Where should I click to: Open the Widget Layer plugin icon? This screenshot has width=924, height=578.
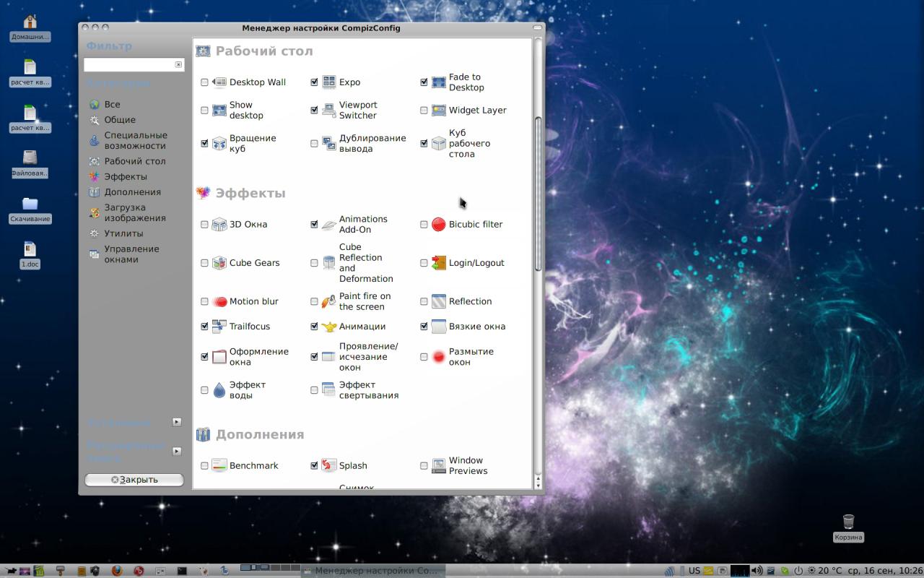click(439, 111)
